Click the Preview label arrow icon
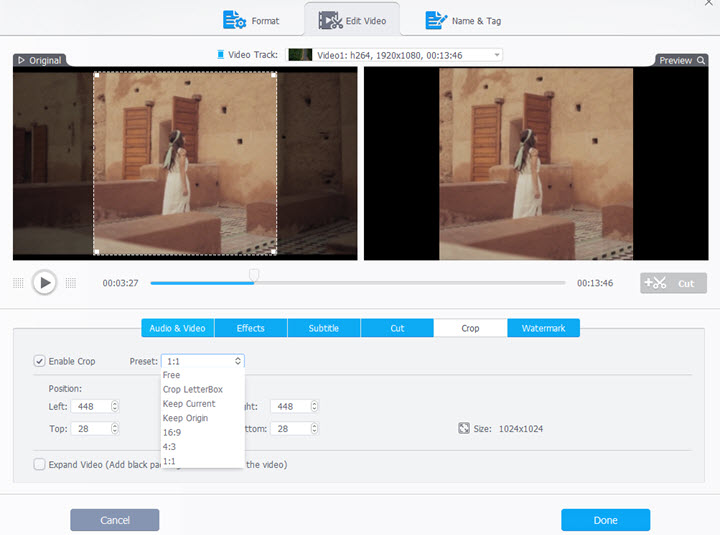 tap(699, 60)
